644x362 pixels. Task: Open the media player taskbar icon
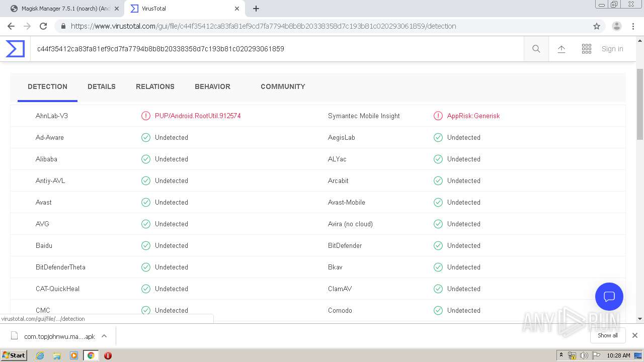[x=74, y=355]
